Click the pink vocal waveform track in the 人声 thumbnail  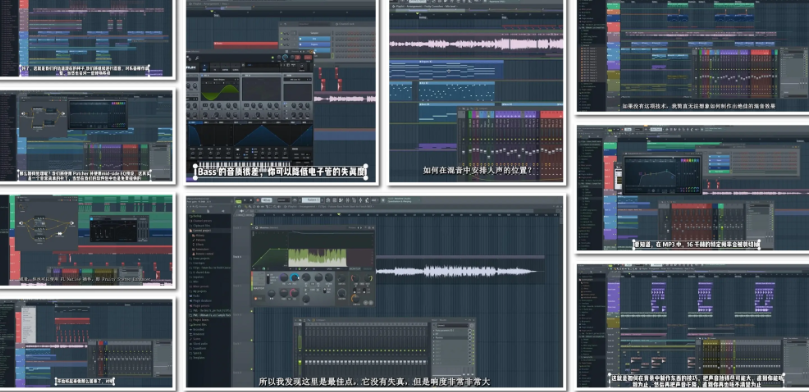[x=476, y=44]
